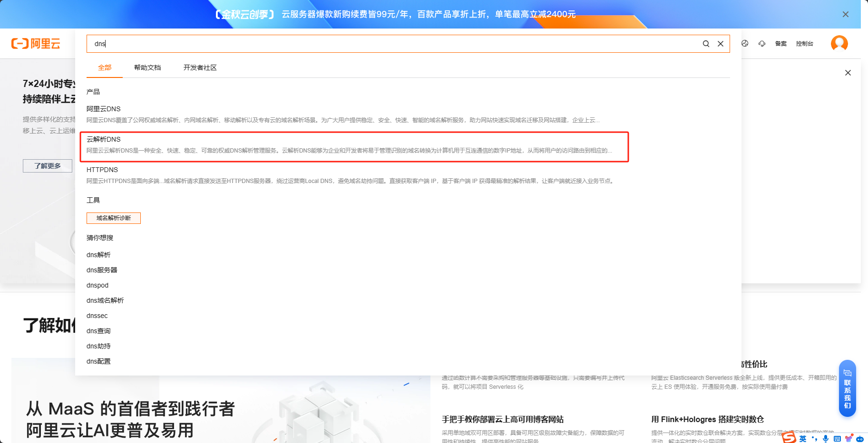Viewport: 868px width, 443px height.
Task: Open 控制台 in the top navigation
Action: (x=805, y=43)
